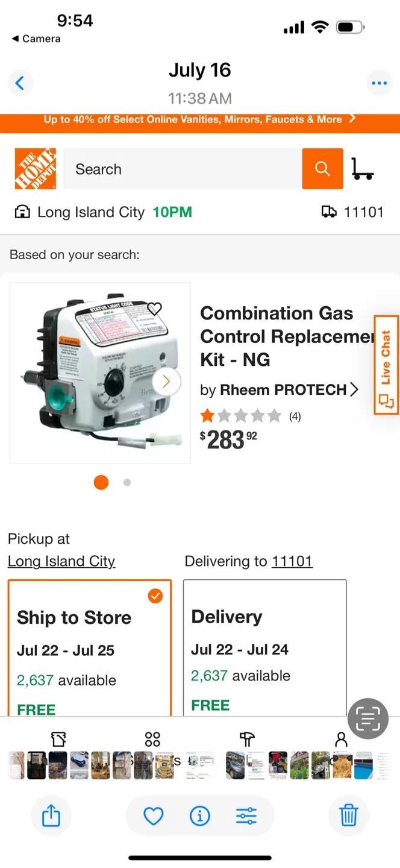Tap The Home Depot logo

tap(36, 169)
